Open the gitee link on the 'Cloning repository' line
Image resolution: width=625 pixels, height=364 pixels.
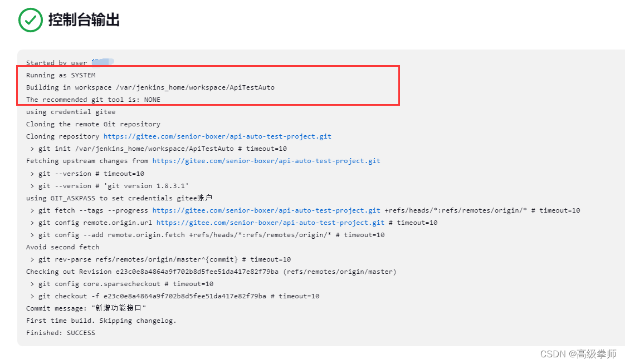pyautogui.click(x=217, y=136)
